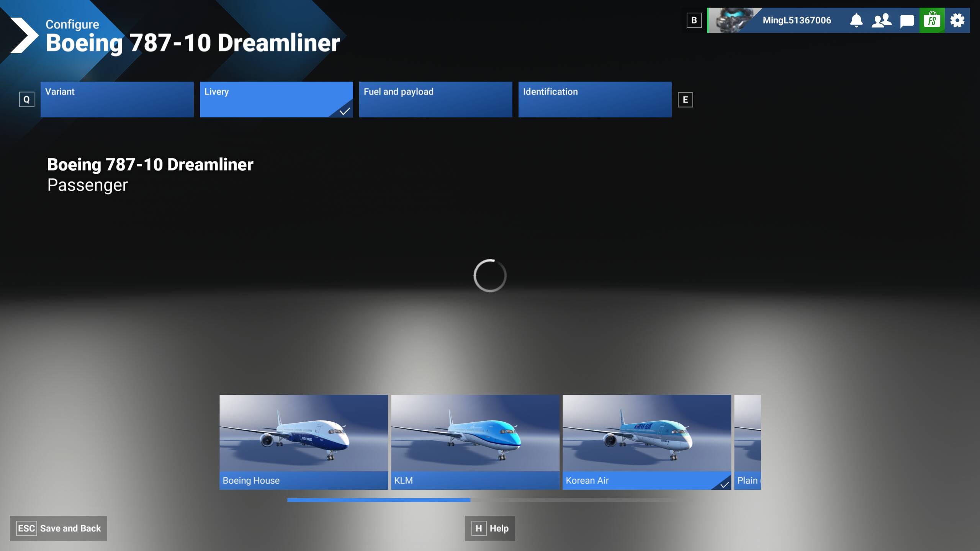Screen dimensions: 980x551
Task: Open the chat message icon
Action: tap(906, 20)
